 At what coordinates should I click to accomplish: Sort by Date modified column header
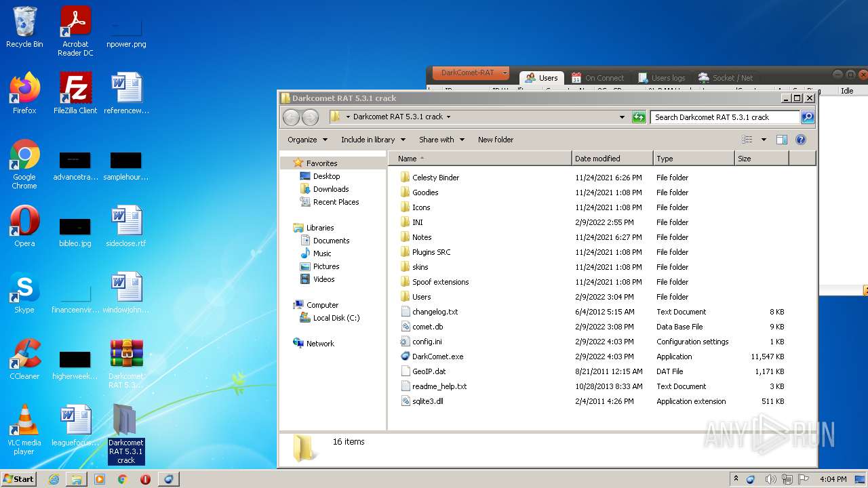coord(612,159)
